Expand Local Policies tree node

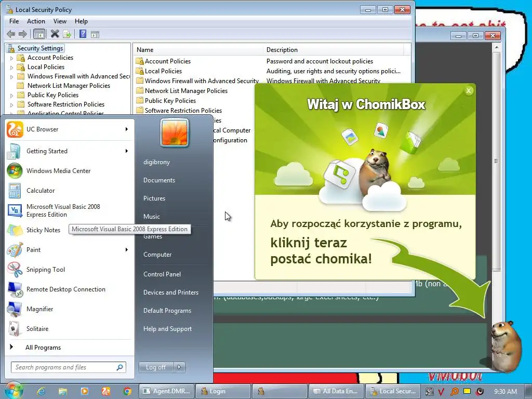coord(11,68)
